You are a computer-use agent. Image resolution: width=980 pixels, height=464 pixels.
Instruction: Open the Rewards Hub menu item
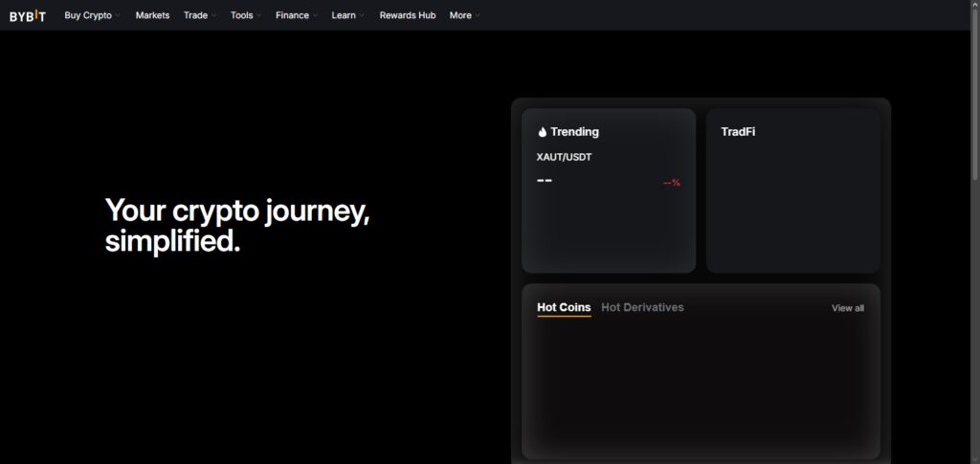pyautogui.click(x=408, y=15)
